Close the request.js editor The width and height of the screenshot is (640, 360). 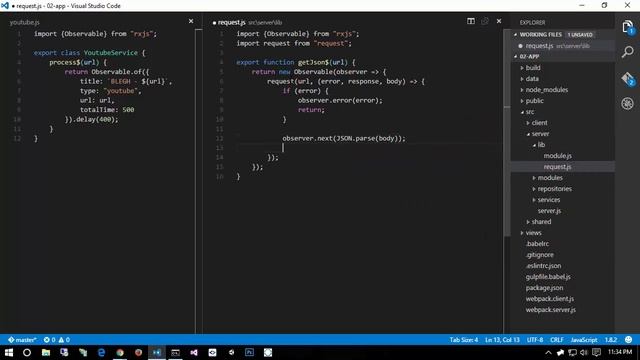click(499, 21)
